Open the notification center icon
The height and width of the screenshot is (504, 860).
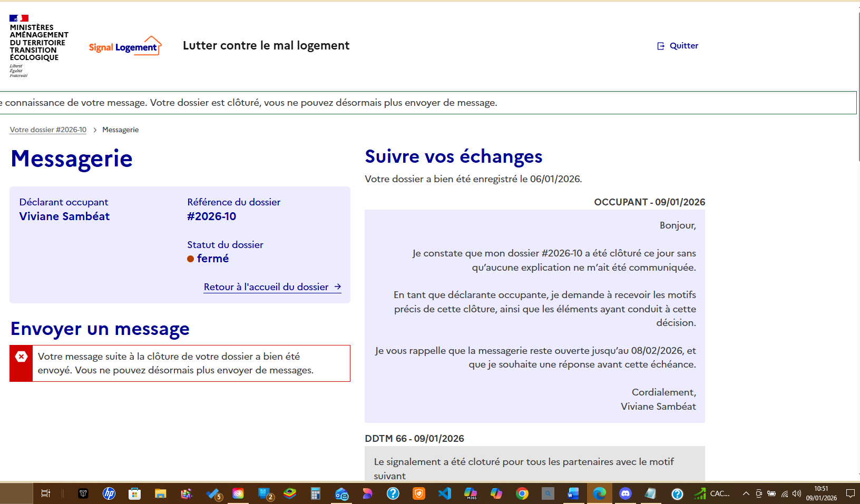coord(850,493)
